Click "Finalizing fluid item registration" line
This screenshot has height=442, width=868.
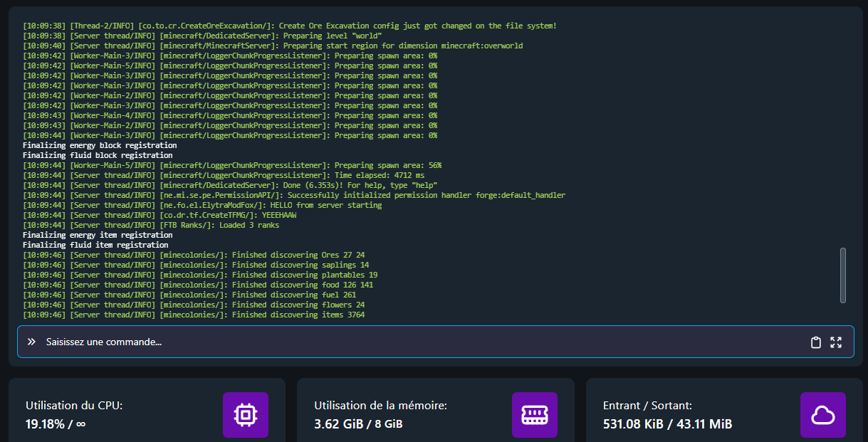95,245
